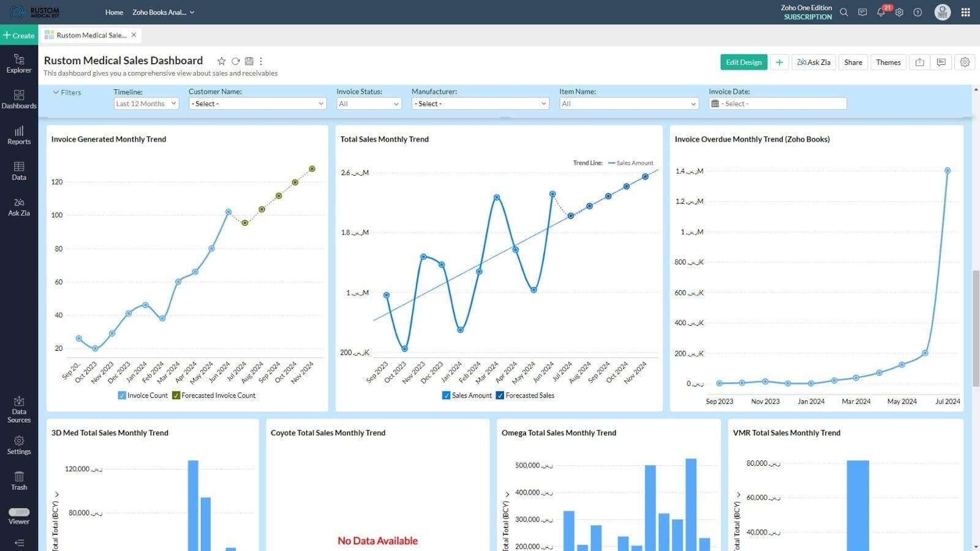The height and width of the screenshot is (551, 980).
Task: Expand the VMR chart axis arrow
Action: (738, 494)
